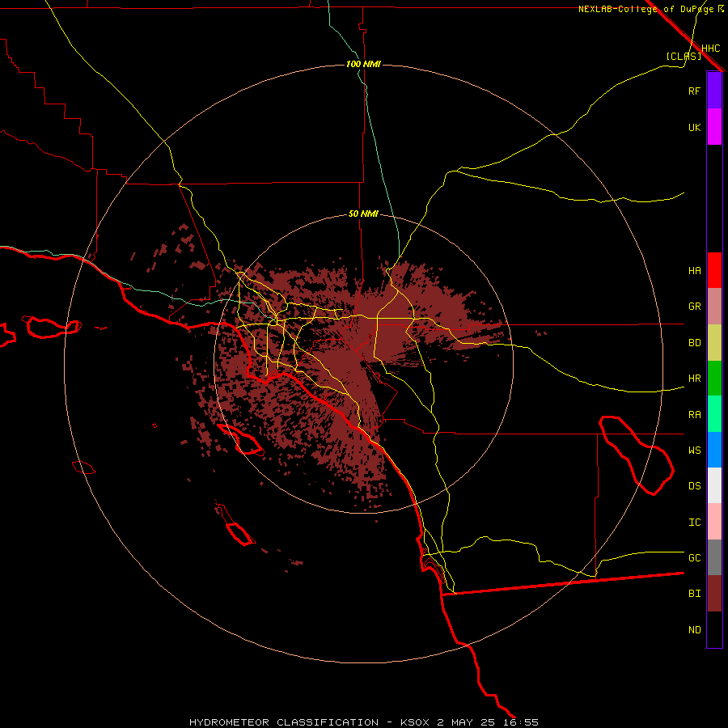Click the UK magenta legend swatch

pyautogui.click(x=714, y=127)
